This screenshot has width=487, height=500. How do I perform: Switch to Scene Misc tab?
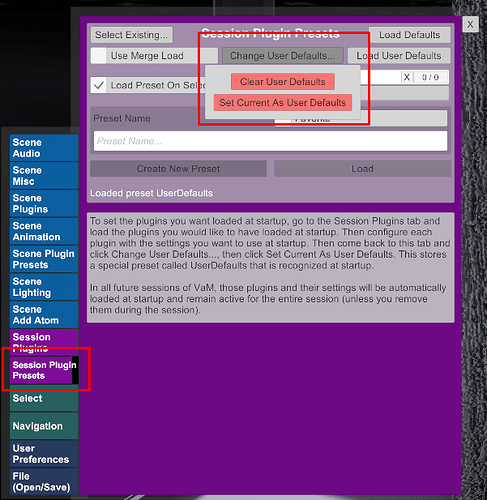(44, 176)
